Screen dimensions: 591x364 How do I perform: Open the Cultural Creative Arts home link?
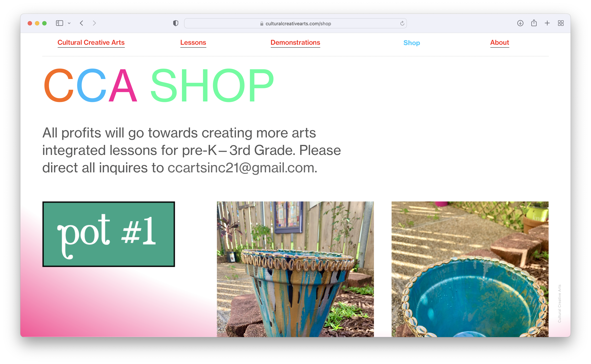point(91,43)
